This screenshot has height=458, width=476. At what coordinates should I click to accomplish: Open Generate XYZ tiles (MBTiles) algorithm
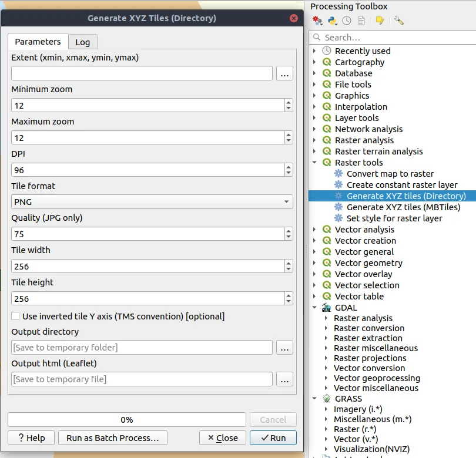[x=403, y=207]
